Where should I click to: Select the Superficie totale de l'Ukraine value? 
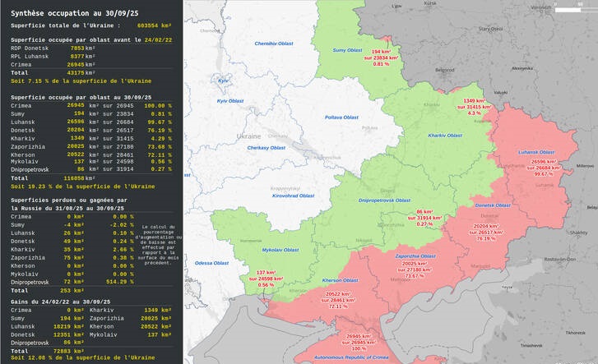coord(153,26)
